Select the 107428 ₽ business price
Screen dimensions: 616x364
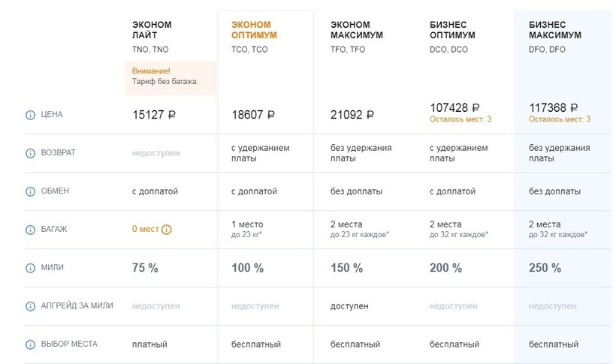[x=454, y=108]
